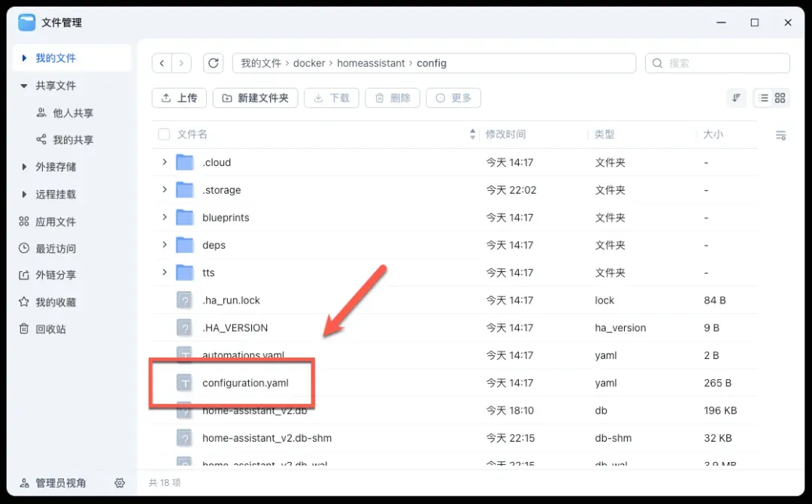Open 最近访问 in the sidebar
Viewport: 812px width, 504px height.
[55, 249]
